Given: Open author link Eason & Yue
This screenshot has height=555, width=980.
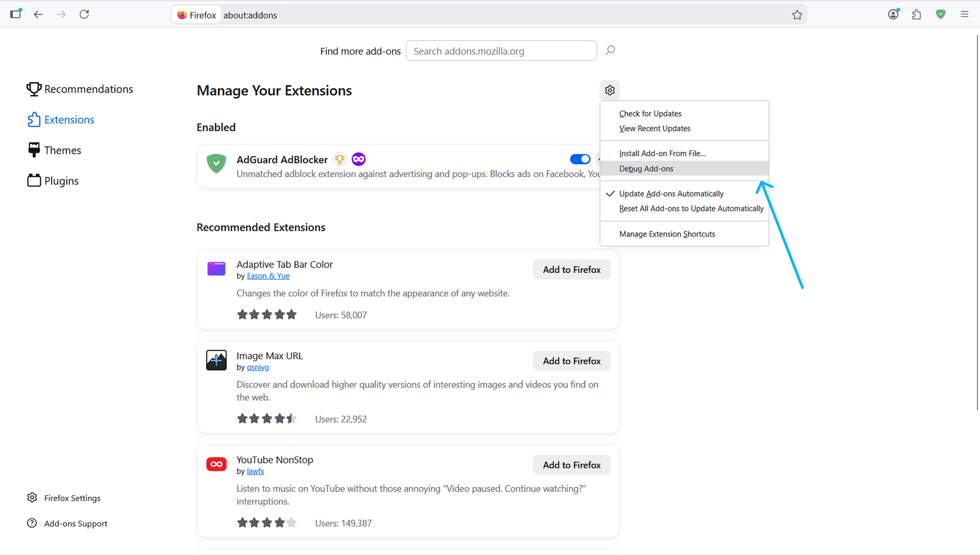Looking at the screenshot, I should tap(268, 275).
